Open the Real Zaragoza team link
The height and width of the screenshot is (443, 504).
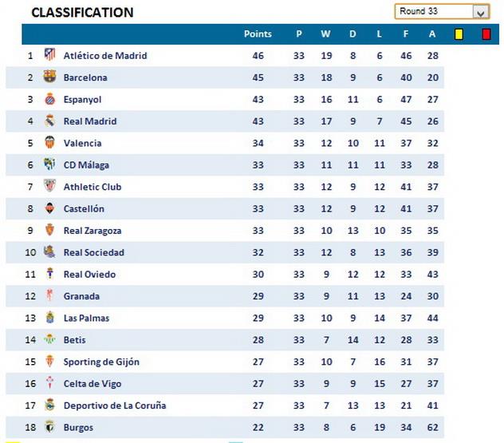pyautogui.click(x=93, y=231)
